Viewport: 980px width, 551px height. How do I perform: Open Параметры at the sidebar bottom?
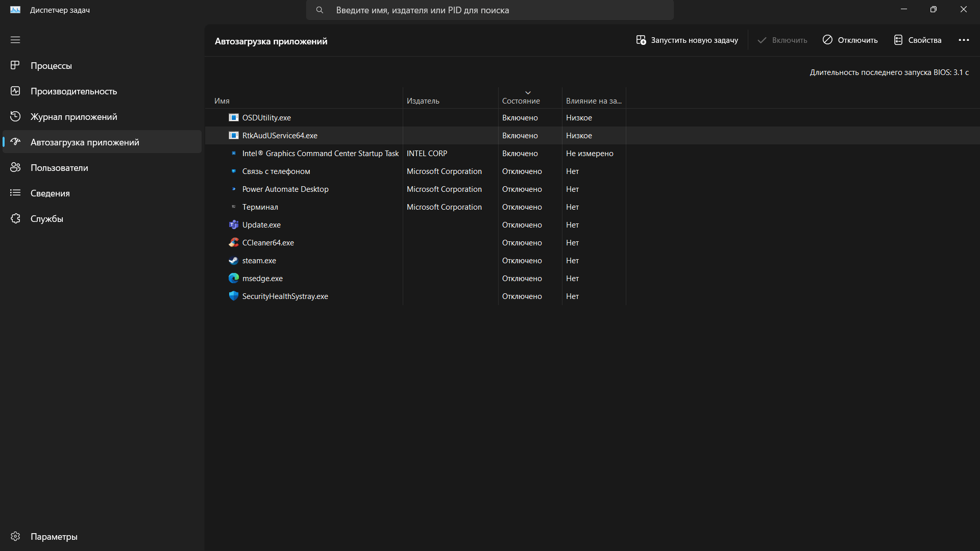coord(102,536)
